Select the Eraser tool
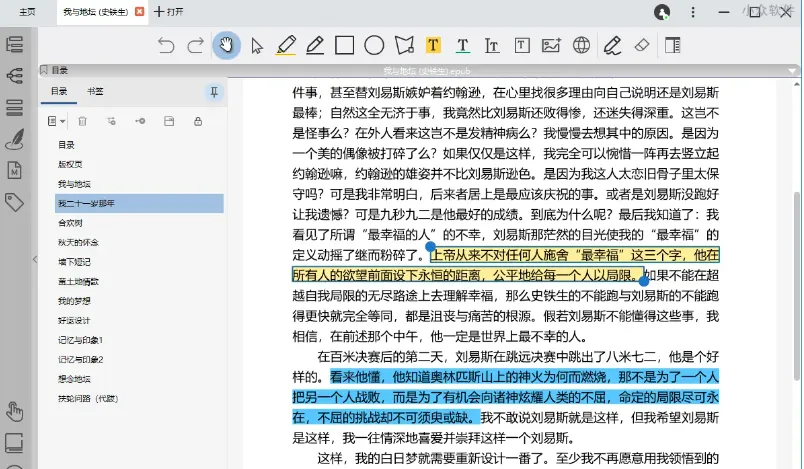The image size is (804, 469). coord(642,45)
